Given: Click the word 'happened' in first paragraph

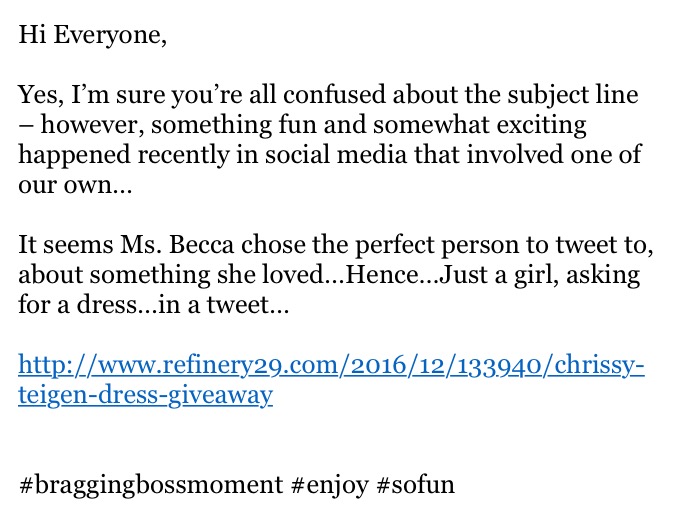Looking at the screenshot, I should pos(74,156).
